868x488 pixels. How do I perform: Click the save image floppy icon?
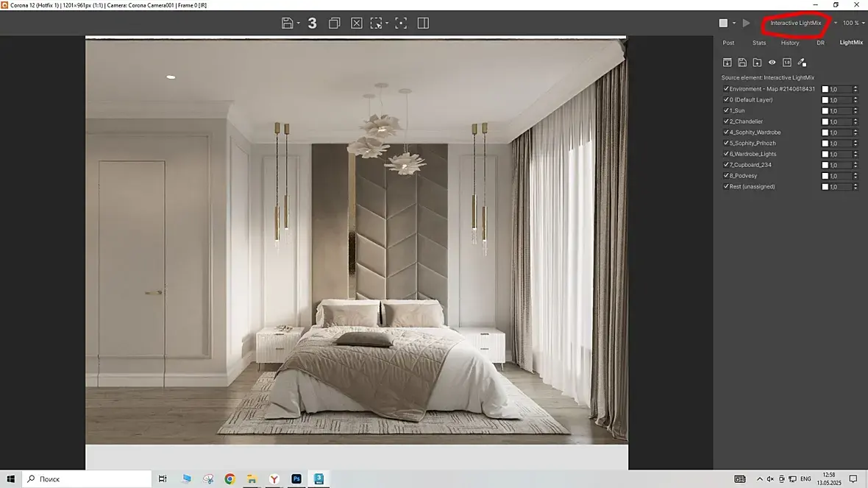[x=287, y=24]
